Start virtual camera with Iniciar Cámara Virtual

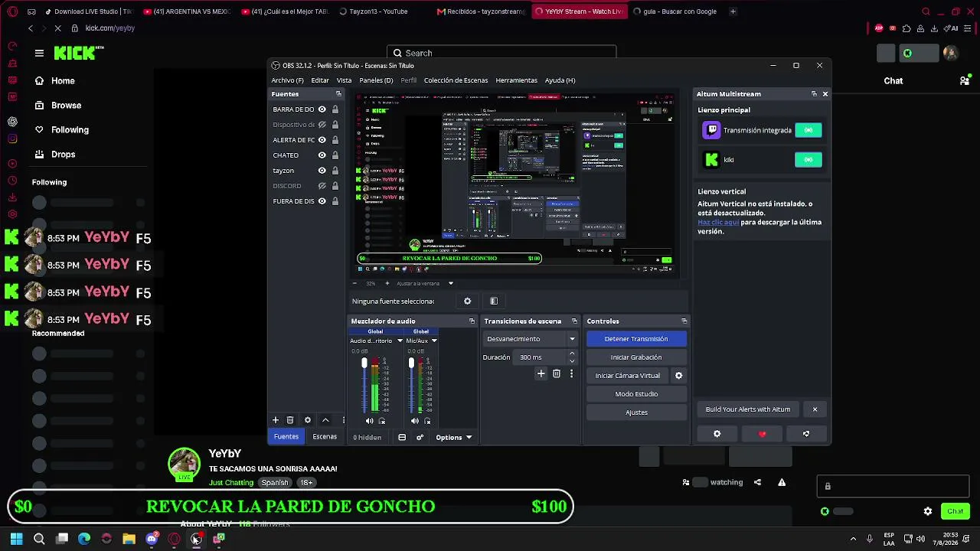tap(628, 376)
